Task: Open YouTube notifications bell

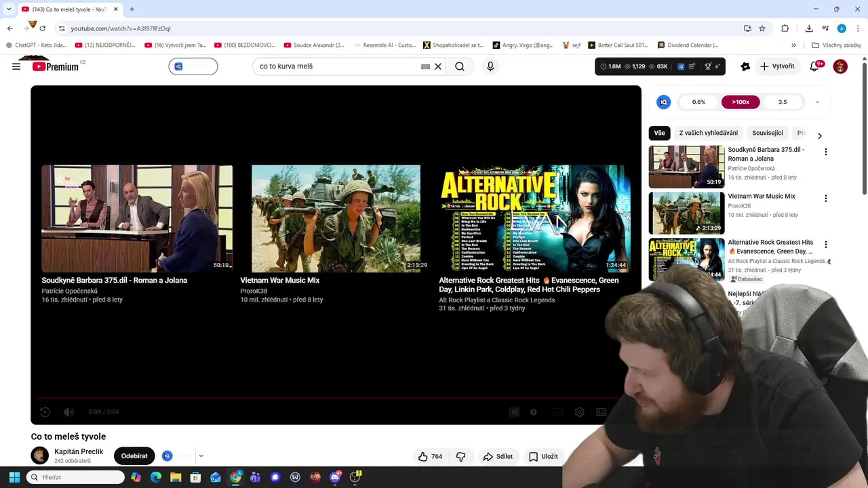Action: click(x=815, y=66)
